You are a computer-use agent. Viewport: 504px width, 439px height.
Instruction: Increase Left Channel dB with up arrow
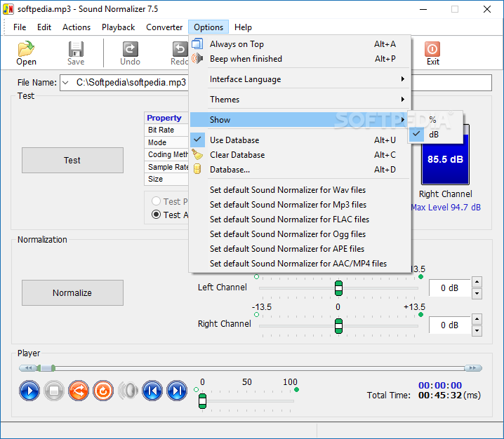[x=477, y=283]
